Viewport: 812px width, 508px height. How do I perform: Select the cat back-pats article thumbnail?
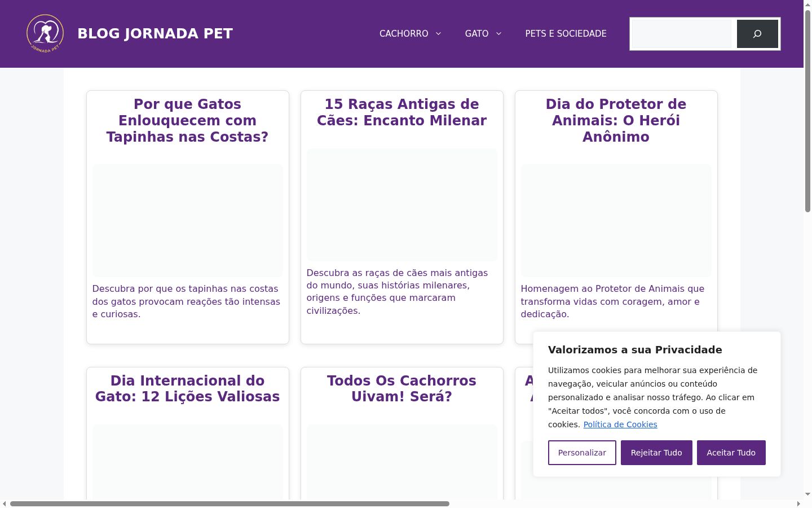click(188, 220)
